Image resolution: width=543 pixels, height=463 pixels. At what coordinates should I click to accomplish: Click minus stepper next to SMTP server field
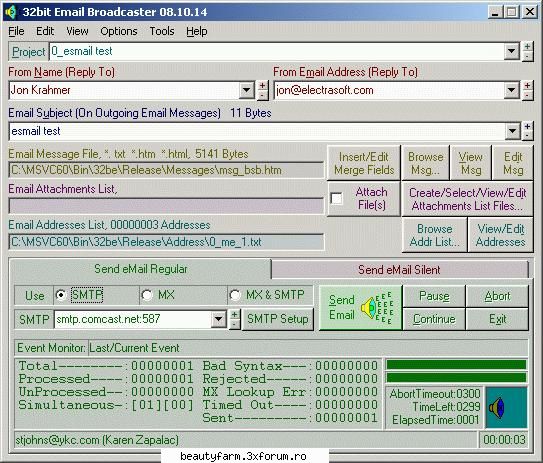coord(234,324)
